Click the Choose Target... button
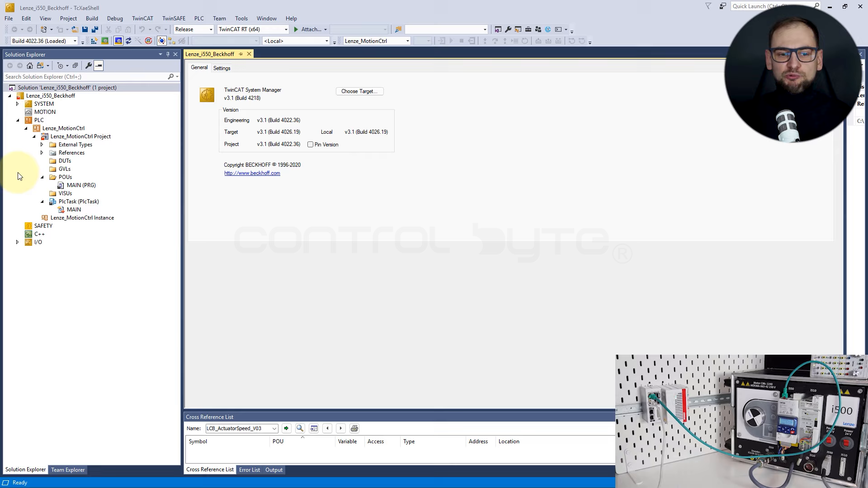Screen dimensions: 868x488 tap(359, 91)
